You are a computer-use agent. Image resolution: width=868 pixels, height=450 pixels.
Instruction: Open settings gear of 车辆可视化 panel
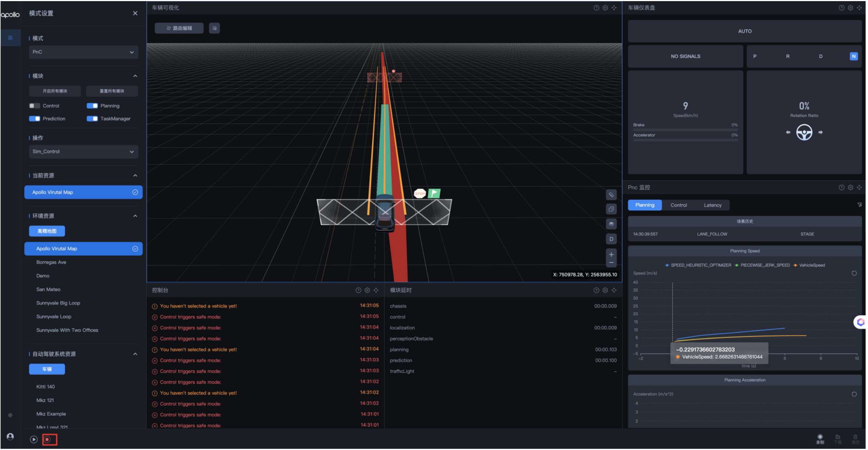tap(605, 8)
